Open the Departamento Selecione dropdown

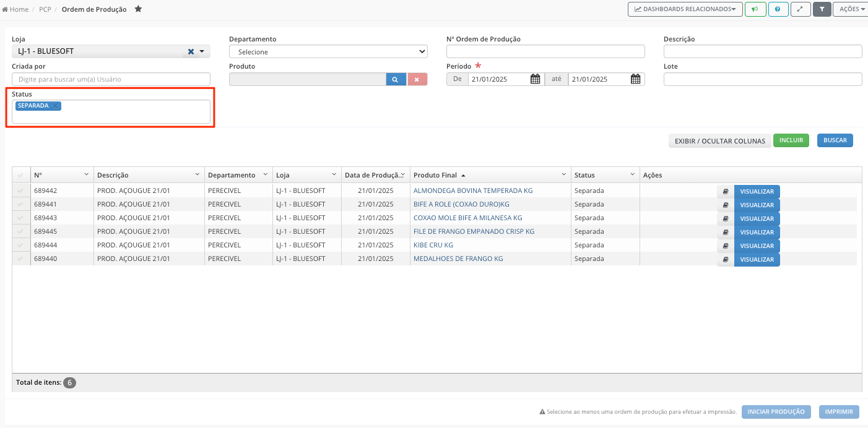click(328, 52)
